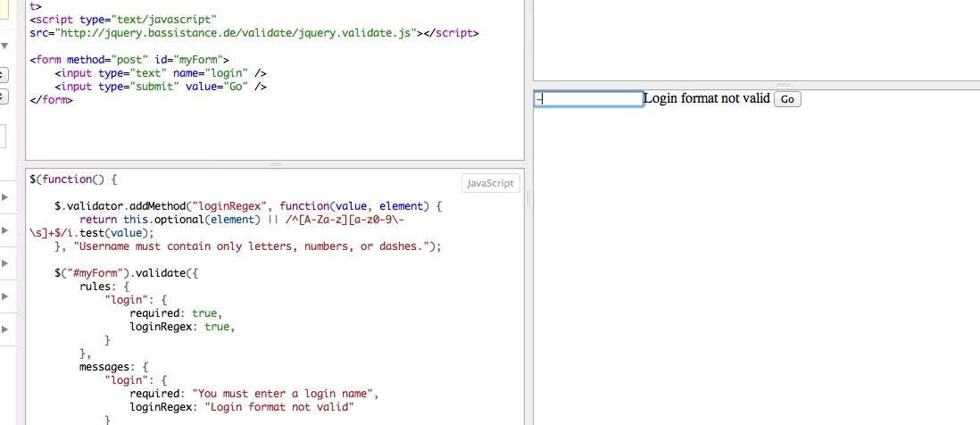Click the 'You must enter a login name' string
Image resolution: width=980 pixels, height=425 pixels.
tap(283, 394)
